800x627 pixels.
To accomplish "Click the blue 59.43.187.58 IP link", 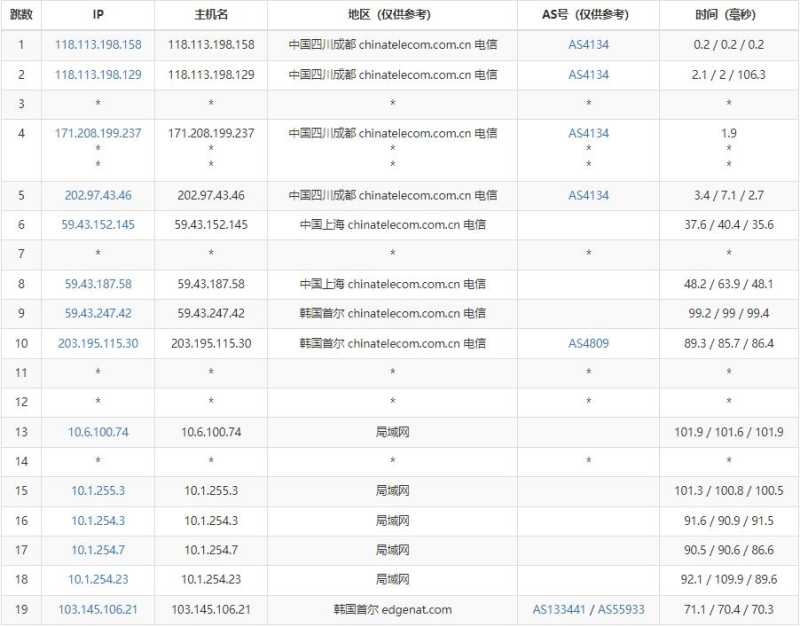I will tap(98, 284).
